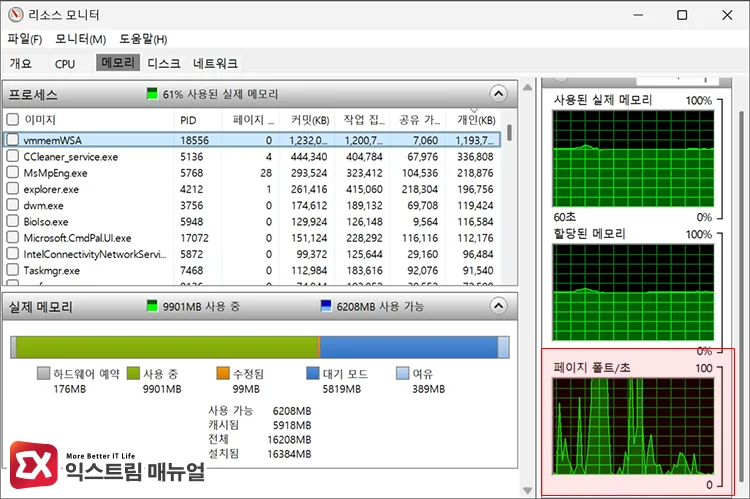Sort by the 커밋(KB) column header
Screen dimensions: 750x499
310,120
